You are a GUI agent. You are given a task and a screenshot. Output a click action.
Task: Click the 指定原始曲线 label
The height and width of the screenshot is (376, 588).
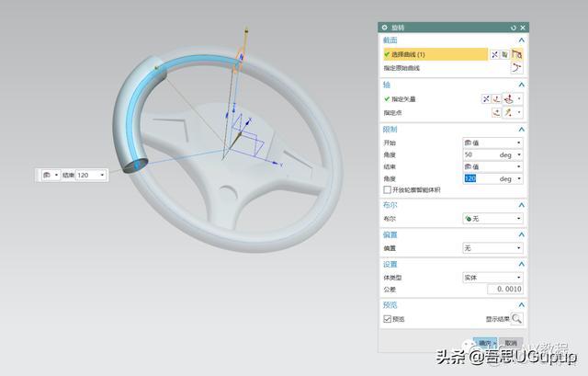[401, 68]
